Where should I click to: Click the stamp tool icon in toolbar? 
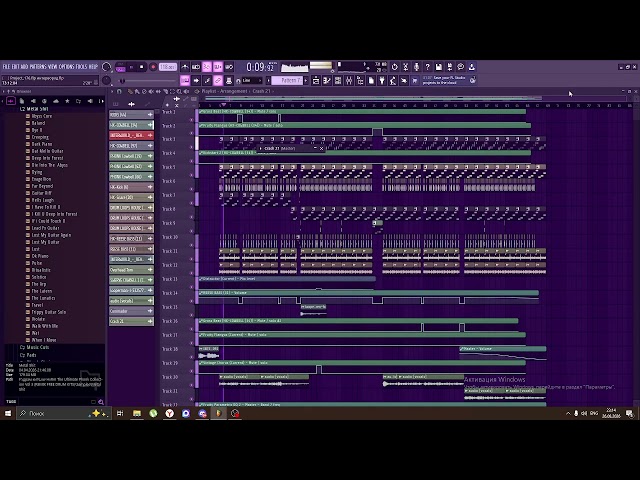coord(229,80)
